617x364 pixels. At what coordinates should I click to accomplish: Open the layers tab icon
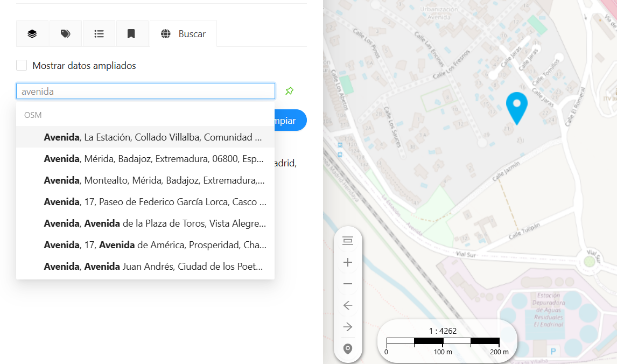[32, 34]
